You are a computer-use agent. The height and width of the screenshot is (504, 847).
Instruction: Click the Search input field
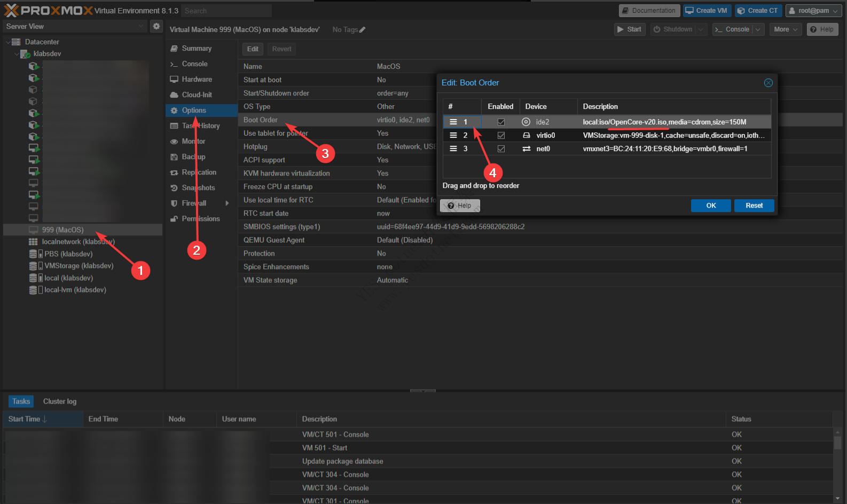(226, 11)
